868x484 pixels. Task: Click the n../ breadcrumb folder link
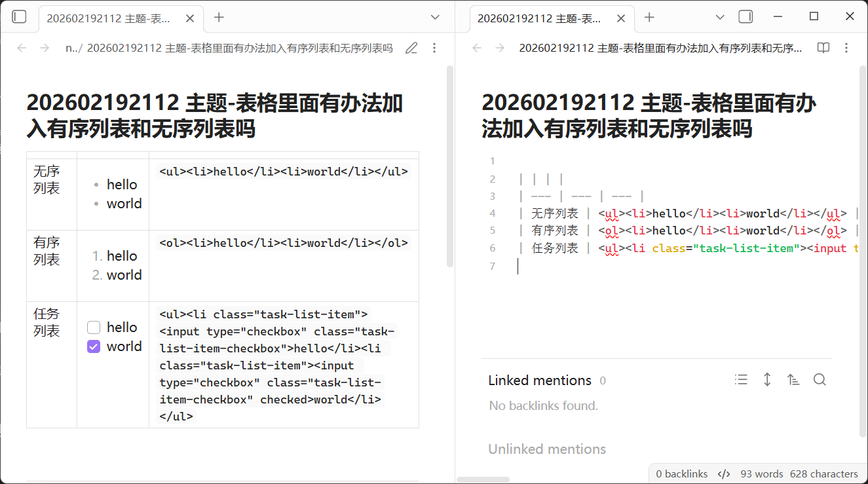tap(73, 48)
